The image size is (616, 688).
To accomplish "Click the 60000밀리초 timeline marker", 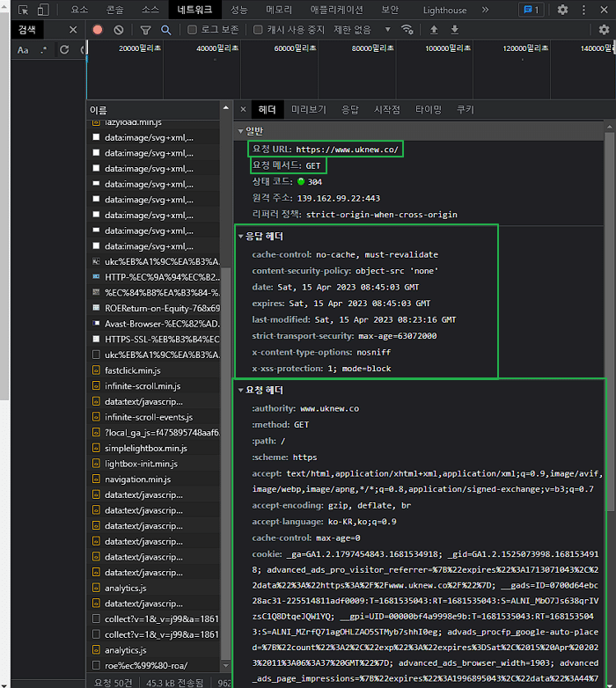I will [295, 48].
